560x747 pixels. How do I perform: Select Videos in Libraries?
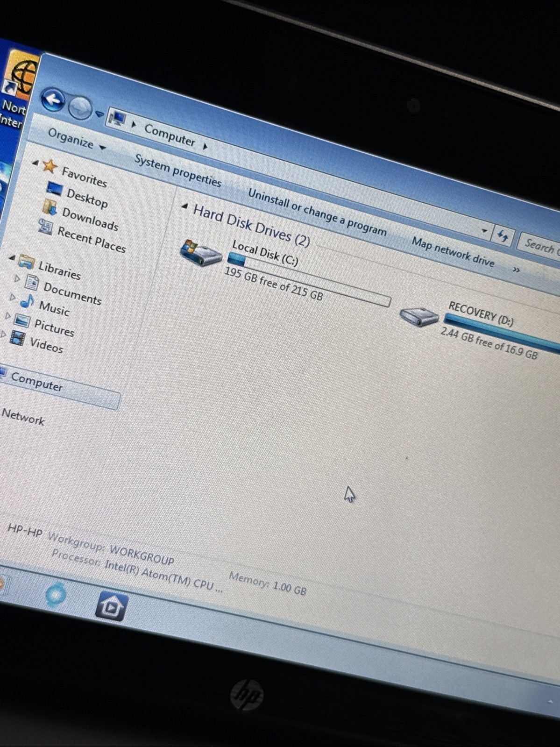46,346
